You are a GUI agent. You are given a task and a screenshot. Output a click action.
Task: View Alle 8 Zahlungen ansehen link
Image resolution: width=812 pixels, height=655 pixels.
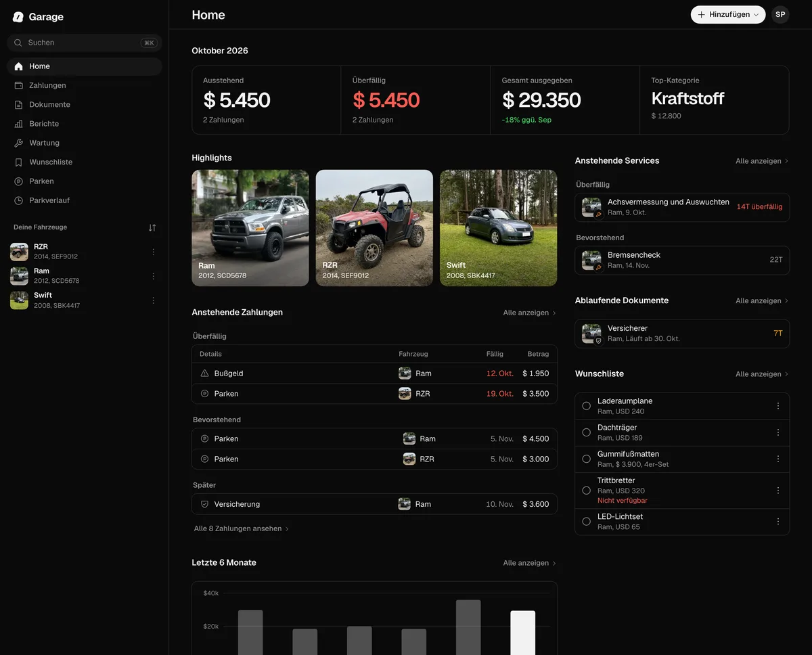click(242, 528)
